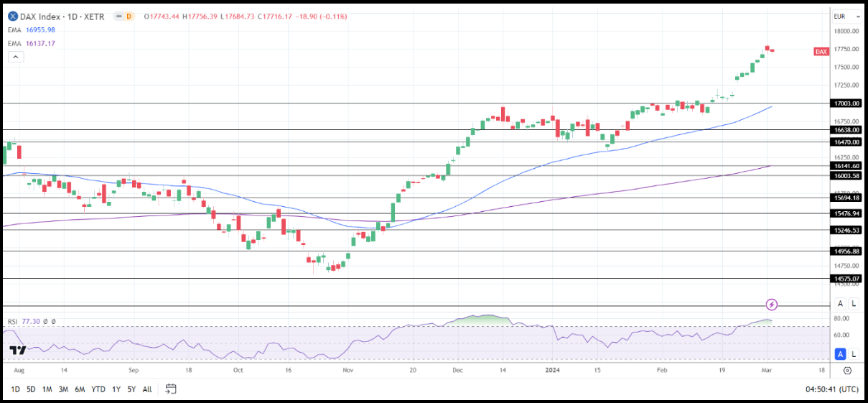This screenshot has width=868, height=403.
Task: Select the 5D time range
Action: (x=31, y=389)
